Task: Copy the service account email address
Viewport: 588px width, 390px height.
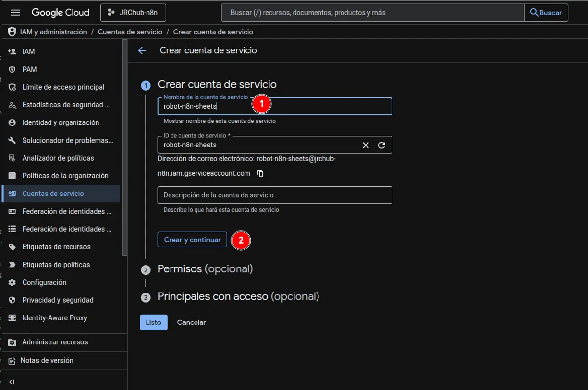Action: pos(261,173)
